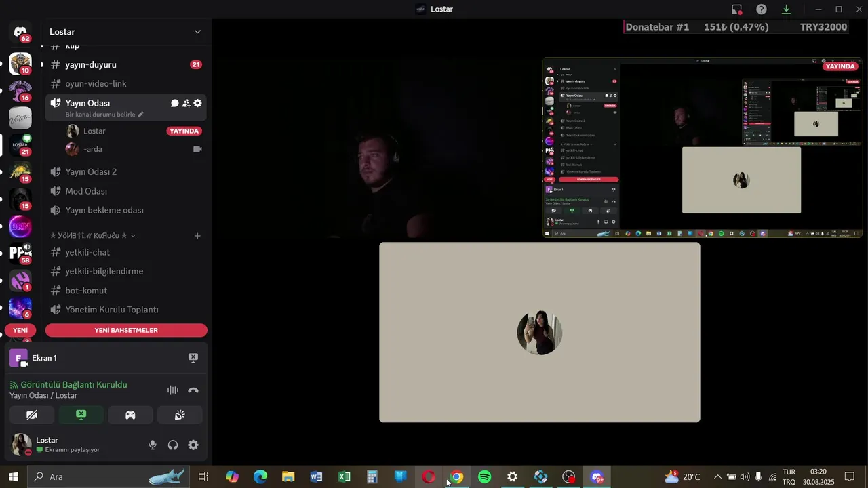Set channel status 'Bir kanal durumu belirle'
Screen dimensions: 868x488
[x=104, y=114]
